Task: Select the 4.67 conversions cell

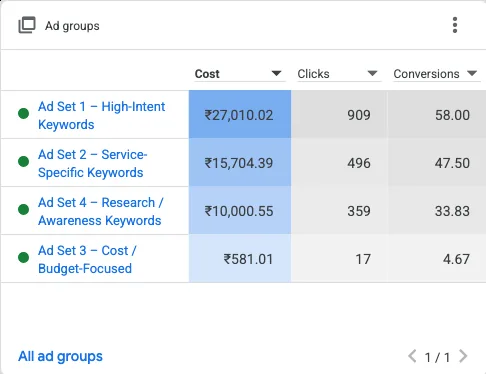Action: tap(437, 259)
